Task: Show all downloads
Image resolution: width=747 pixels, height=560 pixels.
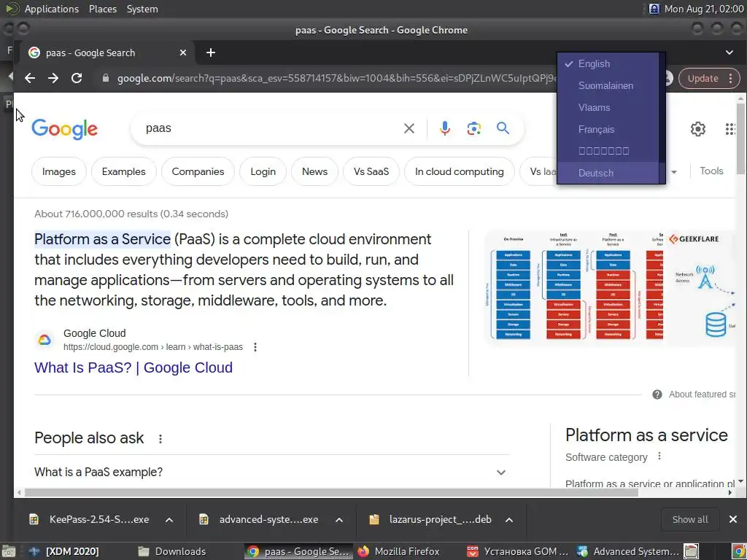Action: coord(690,519)
